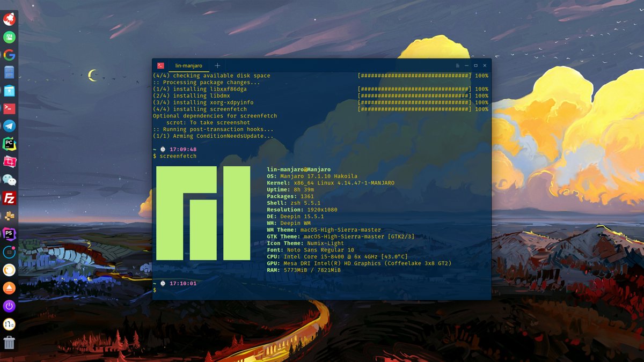Click the '(3/4) installing xorg-xdpyinfo' line
Viewport: 644px width, 362px height.
[x=320, y=102]
